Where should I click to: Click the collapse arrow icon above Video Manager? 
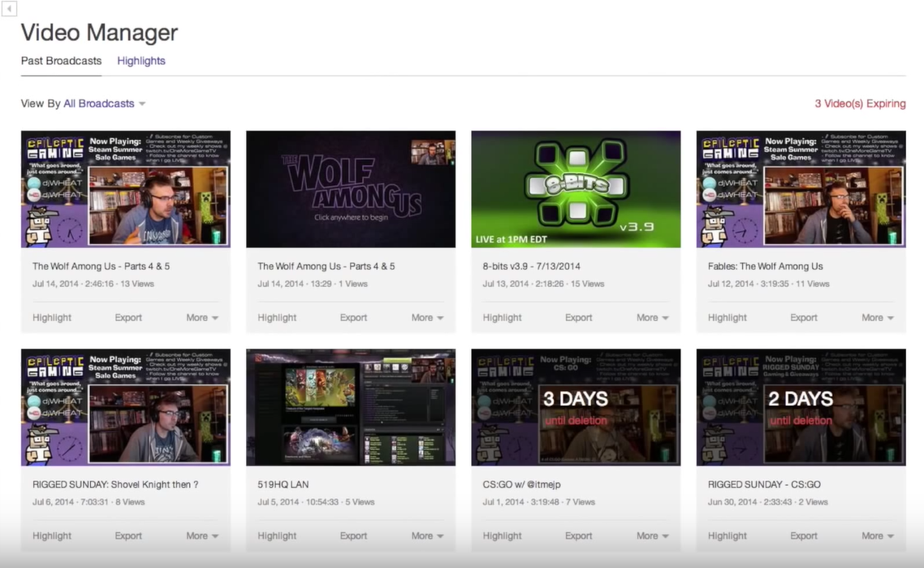click(9, 8)
